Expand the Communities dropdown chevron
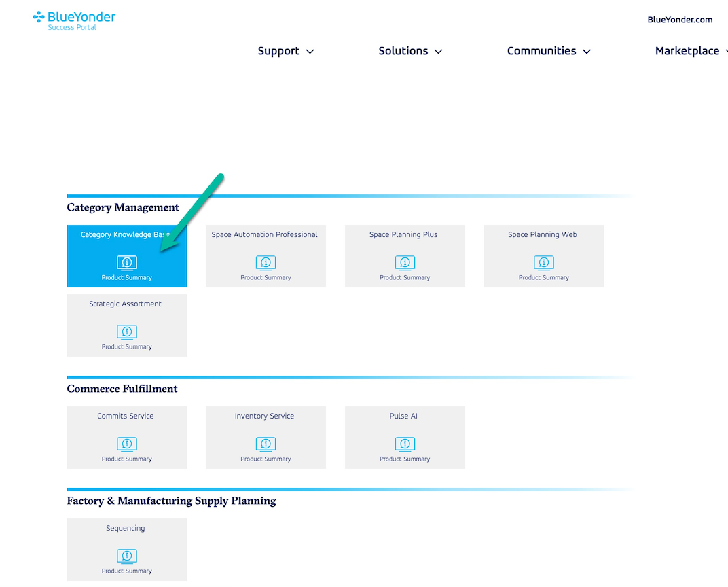Screen dimensions: 728x587 click(x=587, y=52)
